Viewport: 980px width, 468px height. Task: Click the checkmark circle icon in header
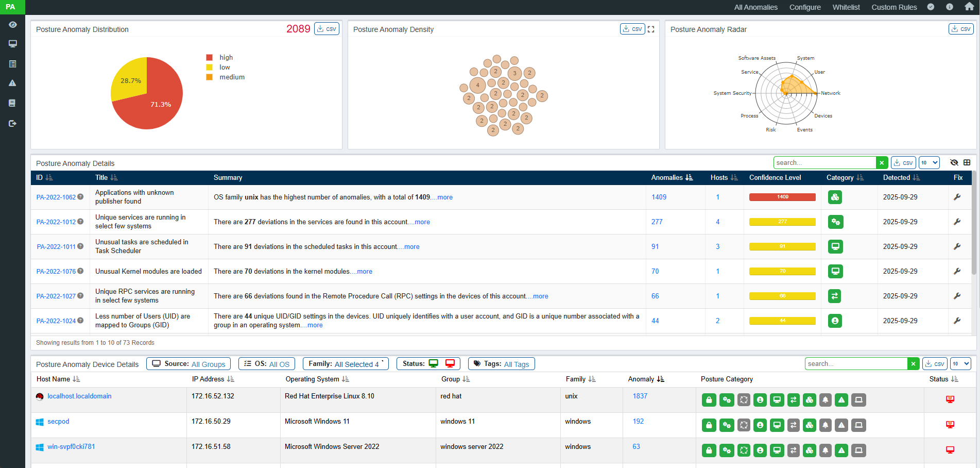[x=931, y=7]
